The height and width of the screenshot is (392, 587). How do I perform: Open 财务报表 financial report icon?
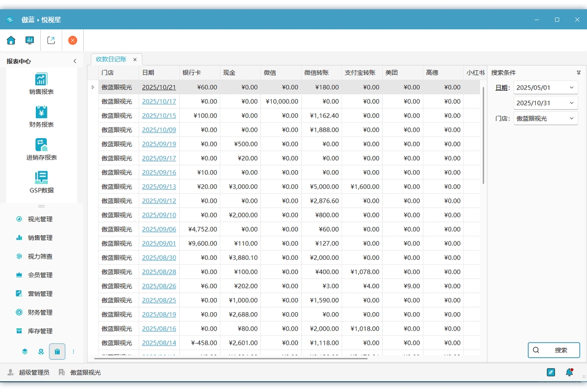point(41,116)
